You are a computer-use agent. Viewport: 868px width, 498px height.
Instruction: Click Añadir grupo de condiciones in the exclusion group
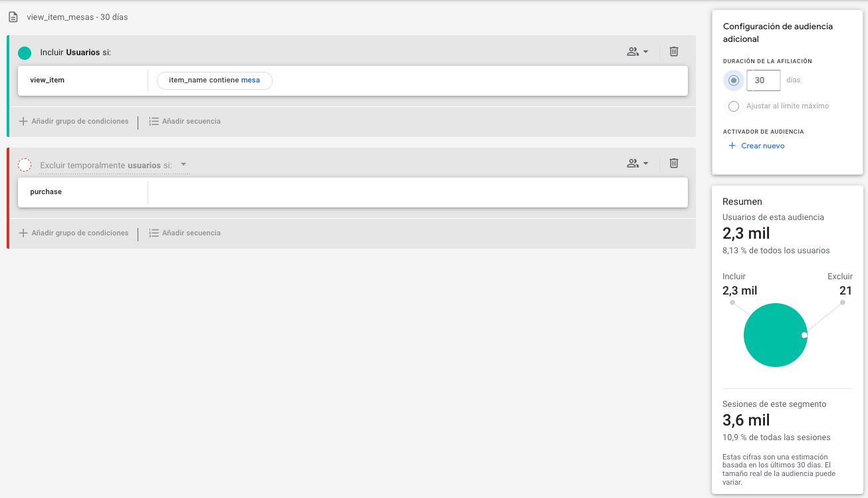tap(80, 233)
